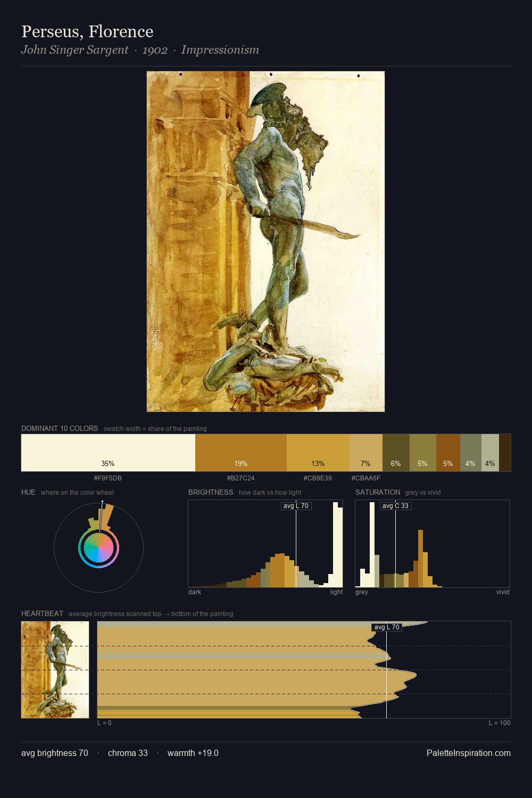
Task: Click the 'SATURATION' section heading
Action: click(x=378, y=492)
